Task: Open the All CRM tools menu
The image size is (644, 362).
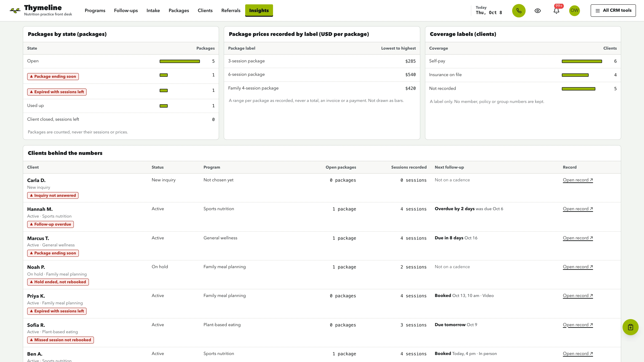Action: click(x=613, y=11)
